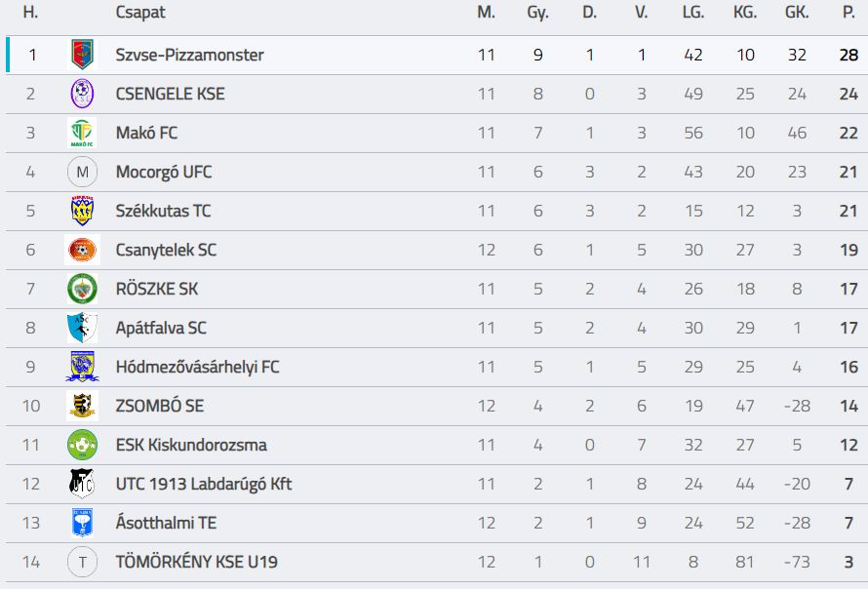868x589 pixels.
Task: Select the Ásotthalmi TE blue crest
Action: tap(83, 523)
